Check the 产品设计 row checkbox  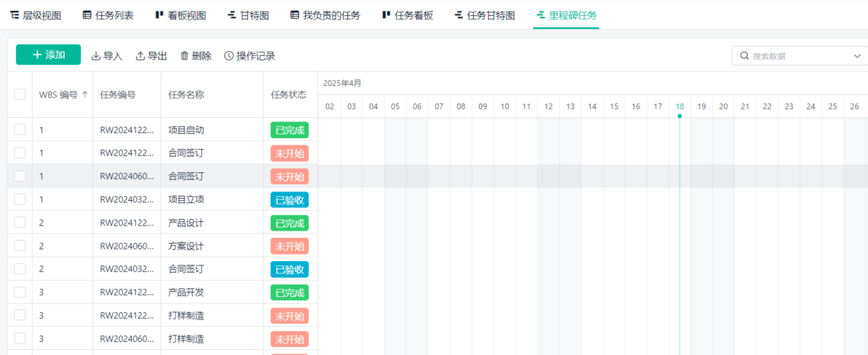coord(20,223)
